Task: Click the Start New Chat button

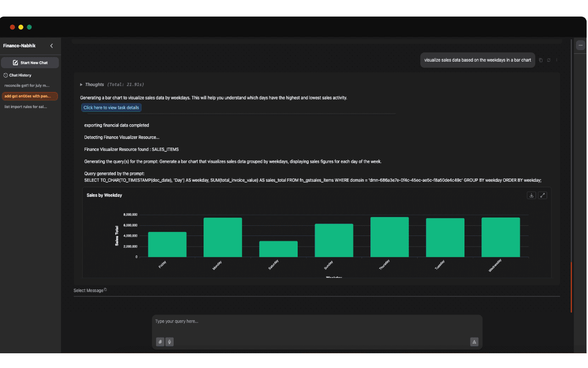Action: click(x=30, y=63)
